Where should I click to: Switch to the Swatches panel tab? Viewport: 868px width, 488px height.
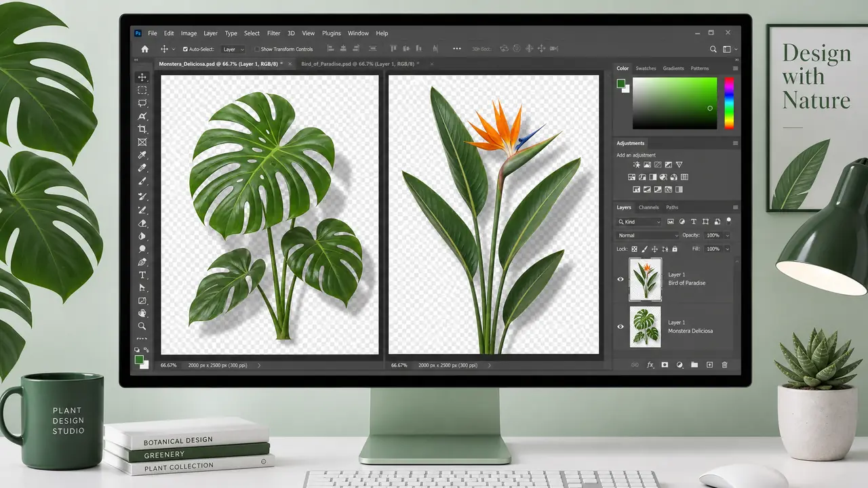(x=646, y=68)
